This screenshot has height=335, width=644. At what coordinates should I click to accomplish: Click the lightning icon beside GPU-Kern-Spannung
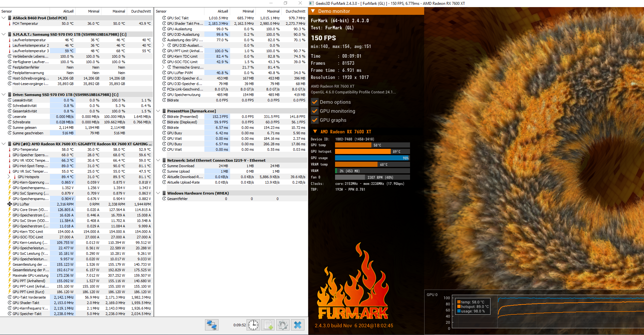pyautogui.click(x=10, y=182)
